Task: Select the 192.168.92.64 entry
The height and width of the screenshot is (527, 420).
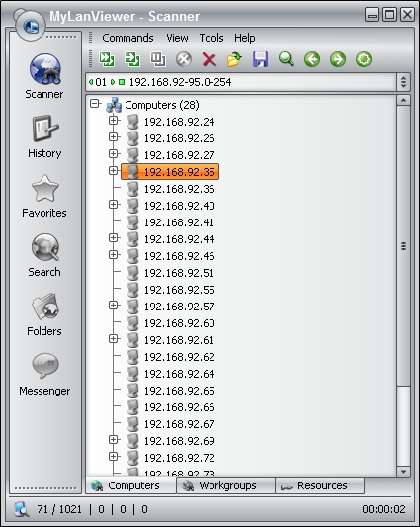Action: pos(179,374)
